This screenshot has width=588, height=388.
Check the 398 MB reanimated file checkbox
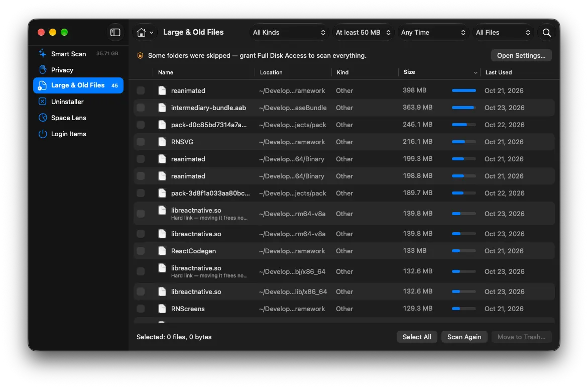[141, 90]
